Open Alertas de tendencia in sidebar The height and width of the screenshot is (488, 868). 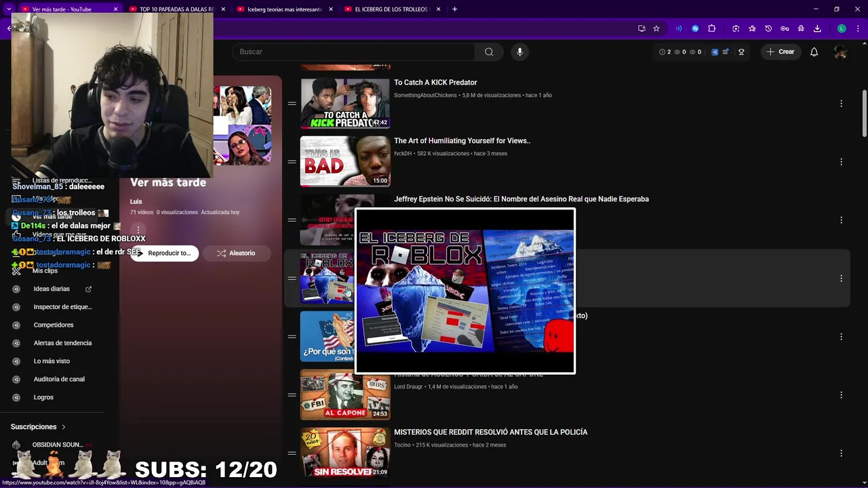[x=62, y=343]
